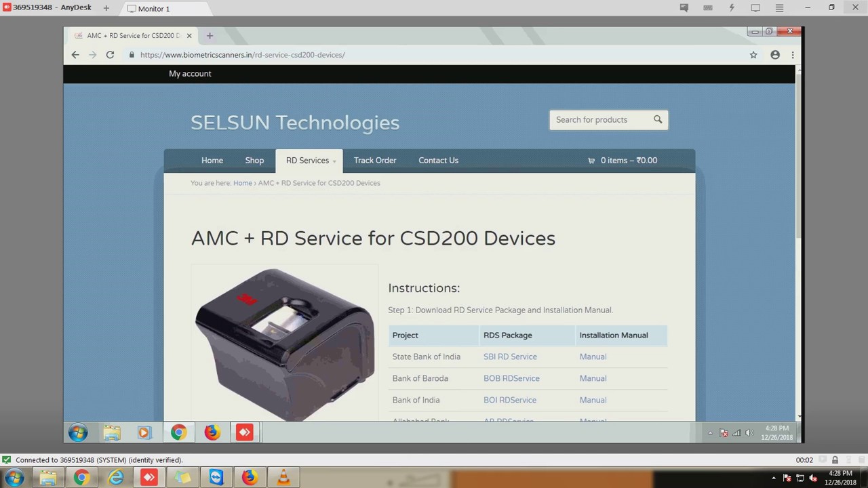The image size is (868, 488).
Task: Focus the Search for products field
Action: pos(600,120)
